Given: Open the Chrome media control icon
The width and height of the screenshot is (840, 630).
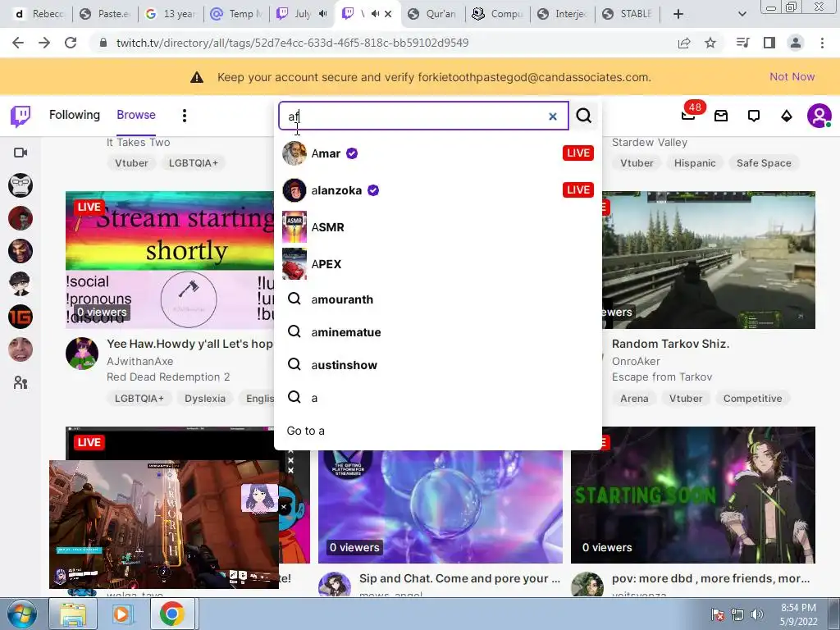Looking at the screenshot, I should tap(742, 43).
